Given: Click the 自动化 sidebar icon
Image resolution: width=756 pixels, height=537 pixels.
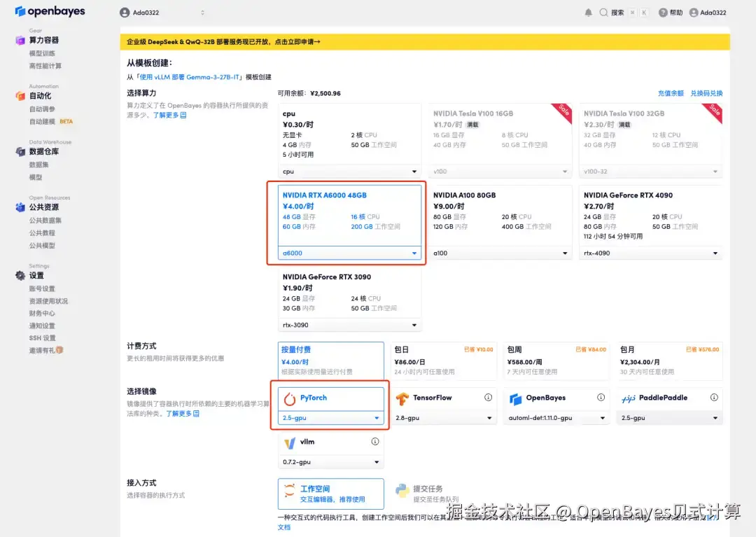Looking at the screenshot, I should click(20, 96).
